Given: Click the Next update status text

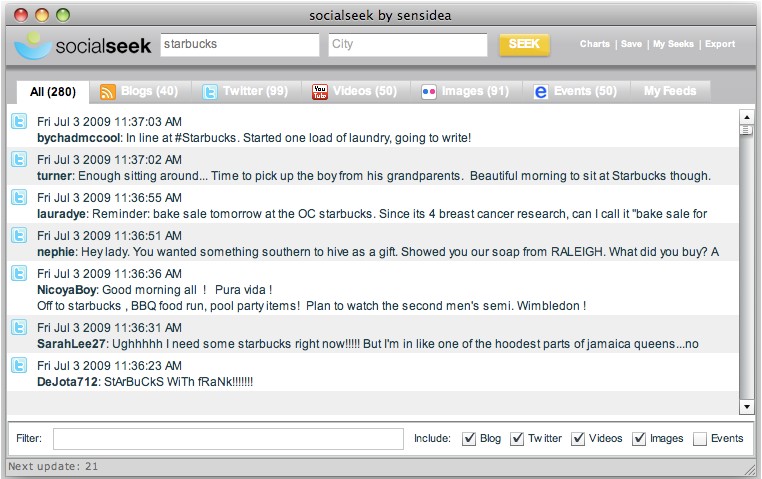Looking at the screenshot, I should point(53,466).
